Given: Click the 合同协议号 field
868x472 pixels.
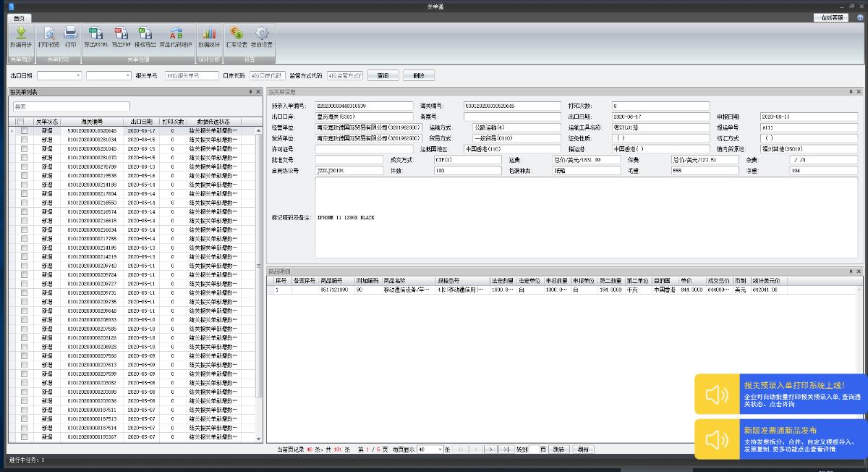Looking at the screenshot, I should (349, 171).
